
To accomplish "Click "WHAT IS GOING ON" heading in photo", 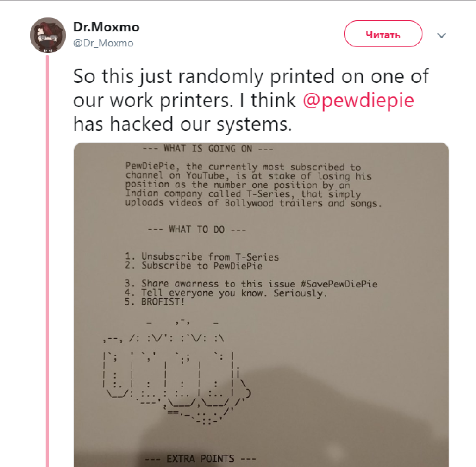I will click(x=208, y=149).
